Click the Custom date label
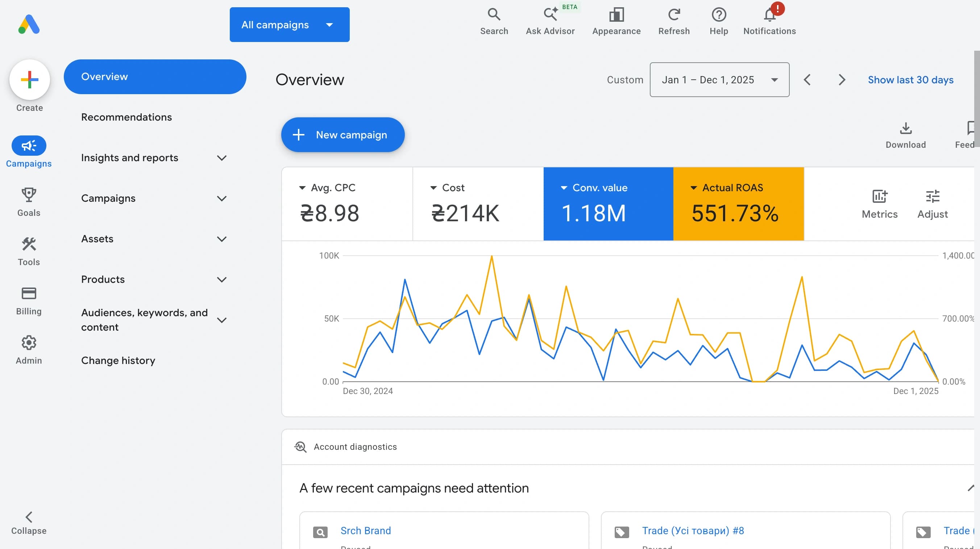This screenshot has height=549, width=980. (x=625, y=80)
